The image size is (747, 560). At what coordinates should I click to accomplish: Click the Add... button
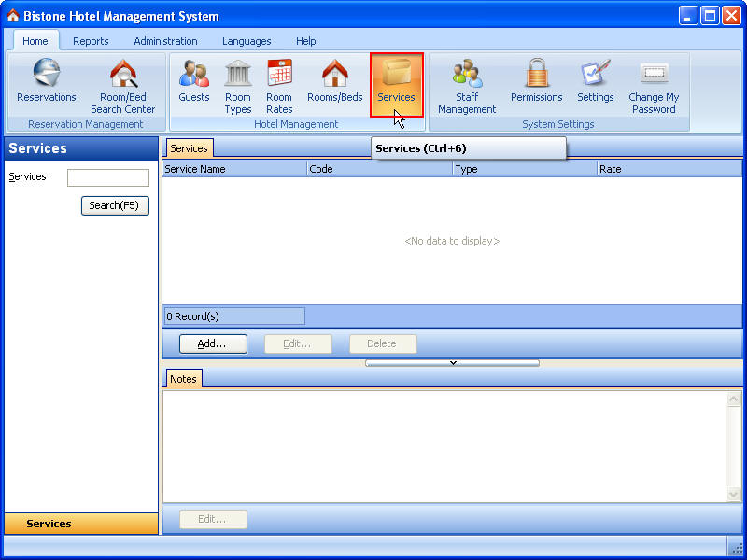(213, 343)
